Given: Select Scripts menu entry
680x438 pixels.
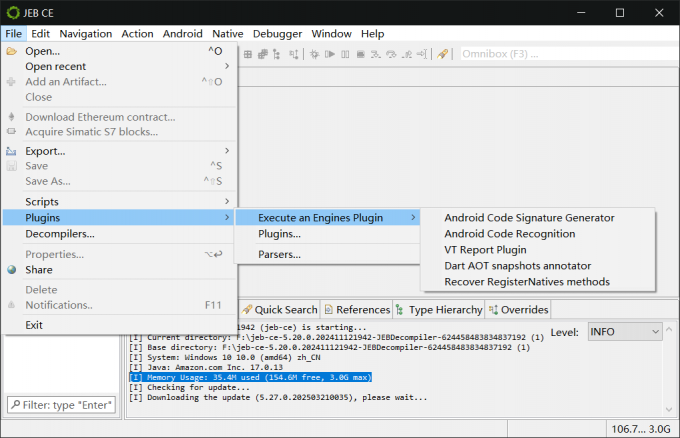Looking at the screenshot, I should pyautogui.click(x=119, y=202).
